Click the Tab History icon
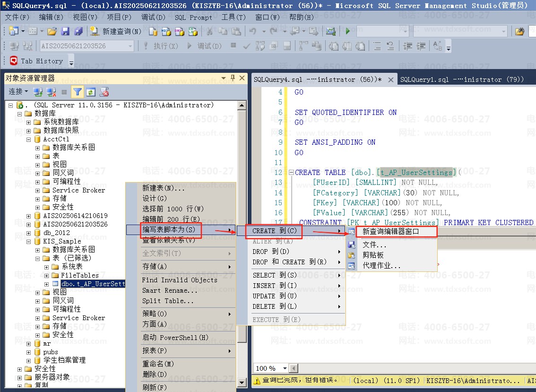 click(14, 61)
